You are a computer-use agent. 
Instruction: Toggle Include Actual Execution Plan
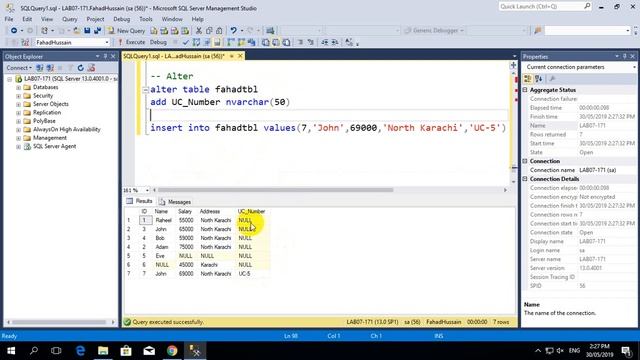point(231,42)
